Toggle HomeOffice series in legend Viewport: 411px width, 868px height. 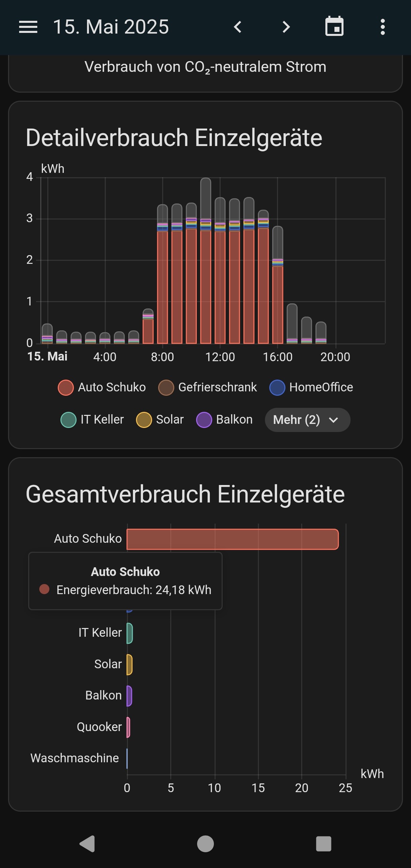[x=311, y=387]
